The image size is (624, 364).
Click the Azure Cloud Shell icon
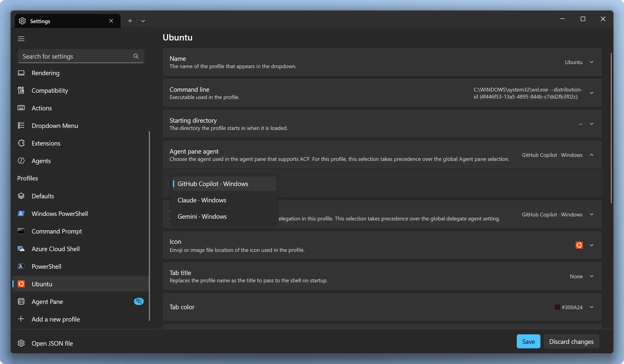coord(21,249)
